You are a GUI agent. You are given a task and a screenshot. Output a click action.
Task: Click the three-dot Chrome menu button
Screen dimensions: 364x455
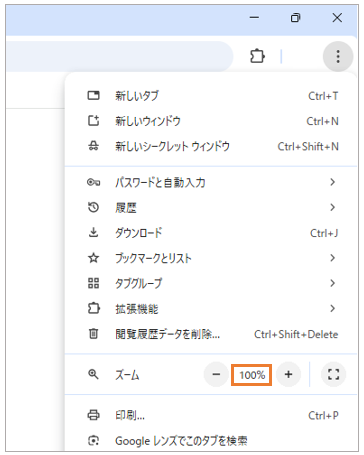[x=338, y=56]
